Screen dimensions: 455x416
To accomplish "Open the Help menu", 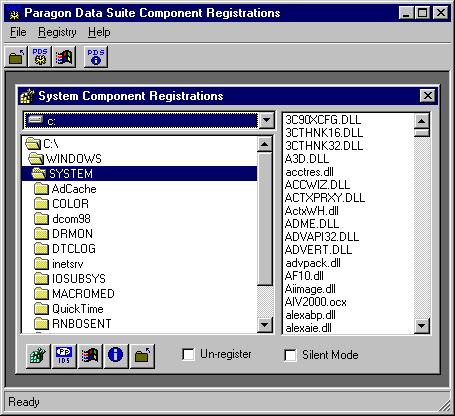I will coord(99,32).
